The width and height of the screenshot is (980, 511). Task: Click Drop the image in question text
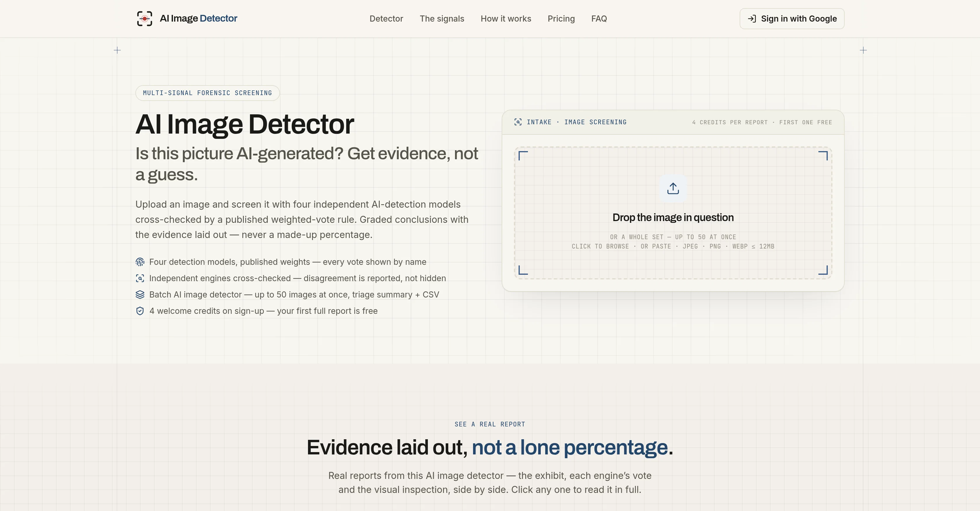pyautogui.click(x=673, y=218)
